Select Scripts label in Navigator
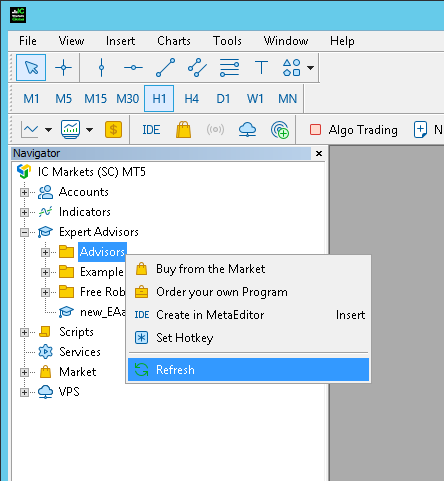The width and height of the screenshot is (444, 481). tap(76, 332)
